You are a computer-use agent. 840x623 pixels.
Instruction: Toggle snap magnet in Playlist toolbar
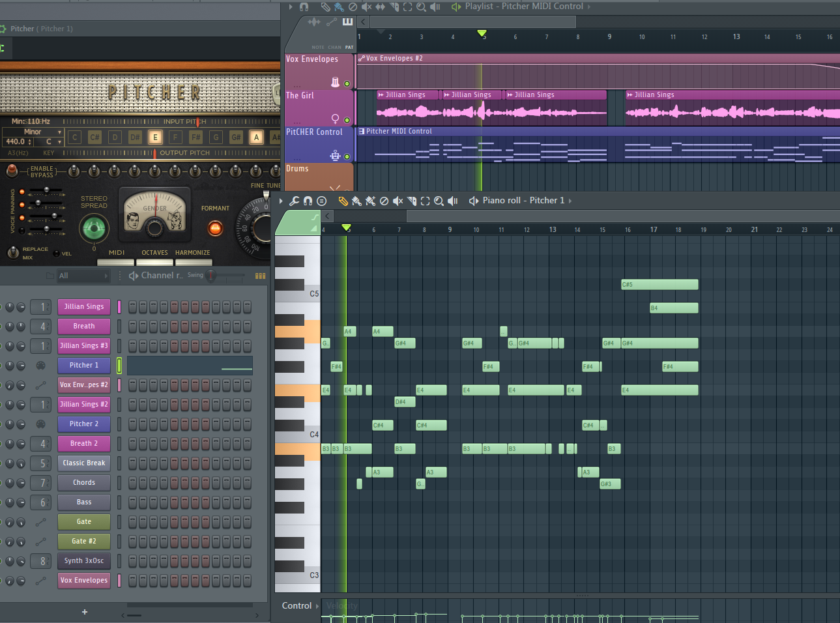[304, 7]
